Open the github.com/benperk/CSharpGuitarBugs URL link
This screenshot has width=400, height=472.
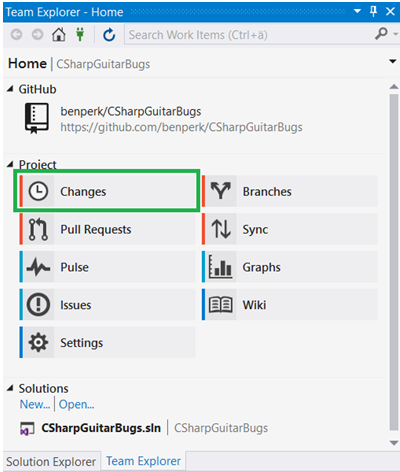[x=181, y=127]
